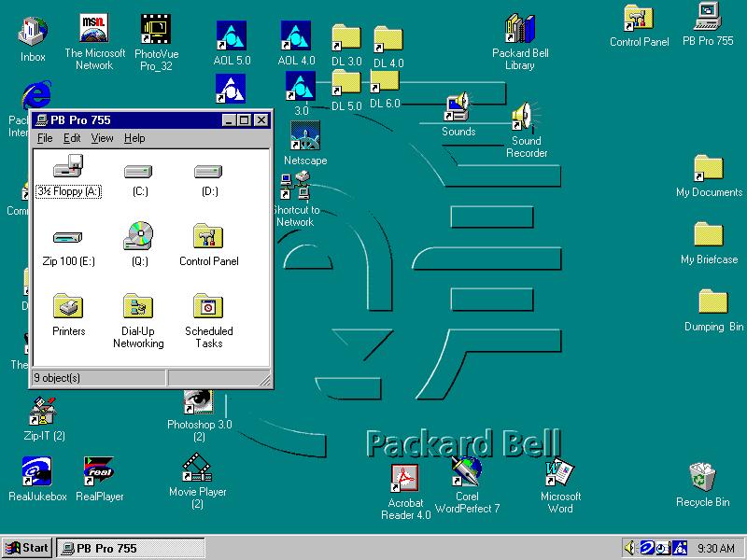Select the AOL 4.0 shortcut icon
The height and width of the screenshot is (560, 747).
click(x=295, y=35)
